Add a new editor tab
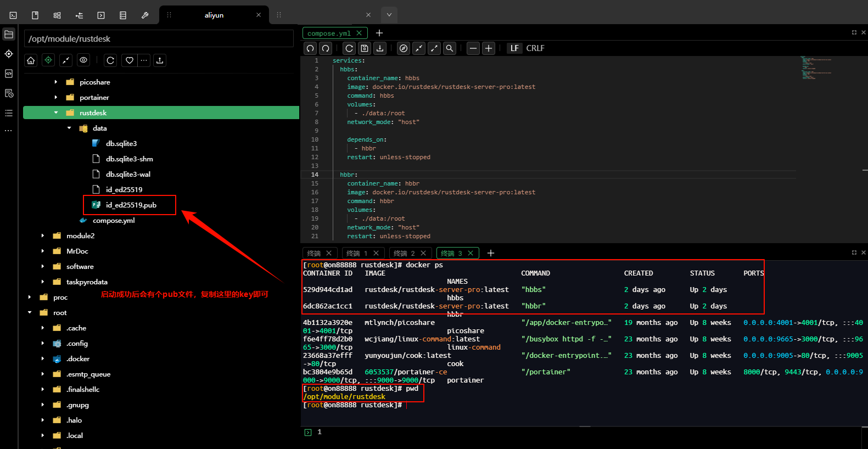Image resolution: width=868 pixels, height=449 pixels. pyautogui.click(x=379, y=33)
